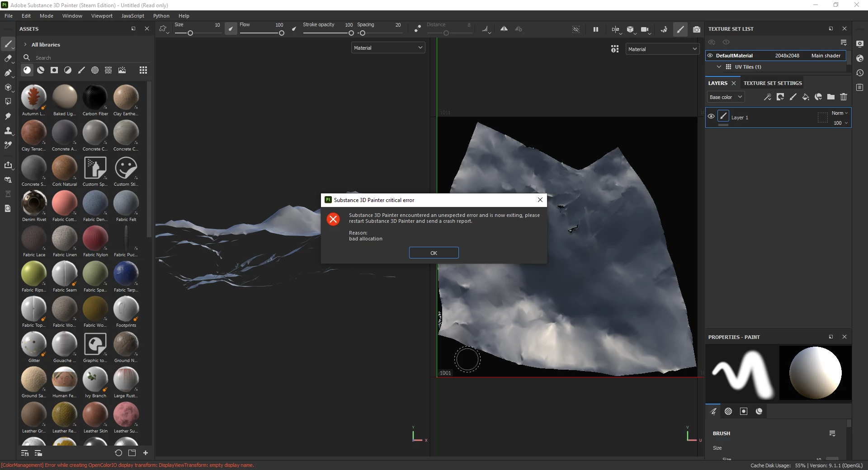868x470 pixels.
Task: Select the Material Picker eyedropper tool
Action: [8, 145]
